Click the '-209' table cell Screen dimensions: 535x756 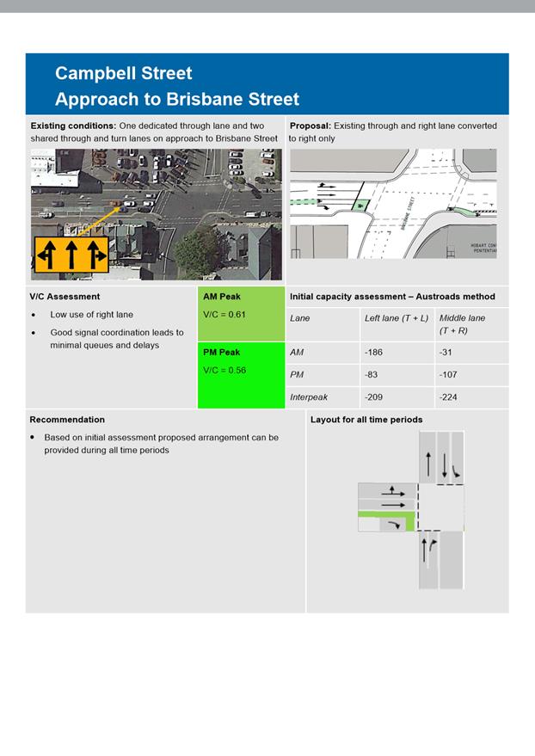point(373,397)
